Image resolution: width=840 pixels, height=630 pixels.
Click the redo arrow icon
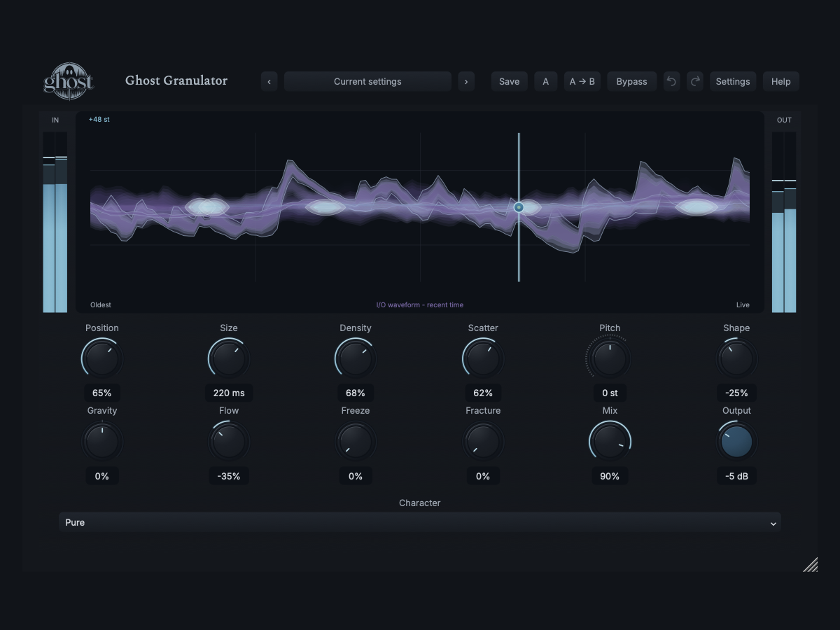pos(695,81)
